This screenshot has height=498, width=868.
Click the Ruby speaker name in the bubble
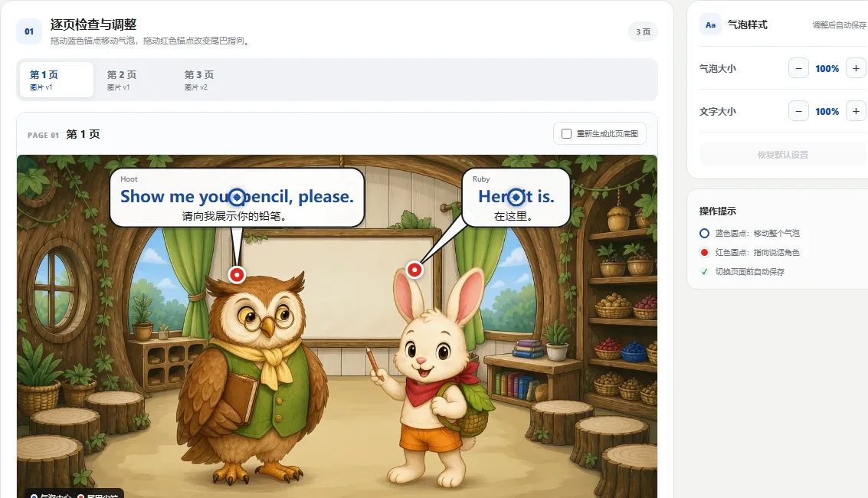pos(481,179)
